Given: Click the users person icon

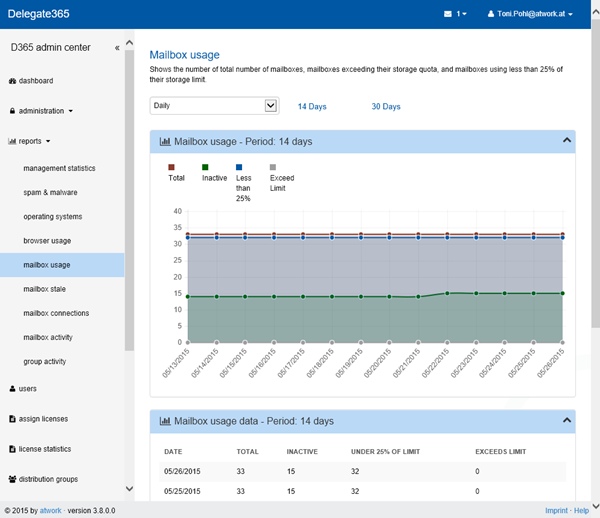Looking at the screenshot, I should [x=12, y=388].
